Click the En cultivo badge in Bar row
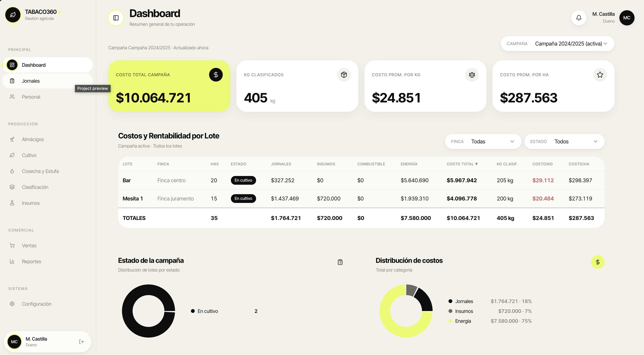 pos(243,180)
